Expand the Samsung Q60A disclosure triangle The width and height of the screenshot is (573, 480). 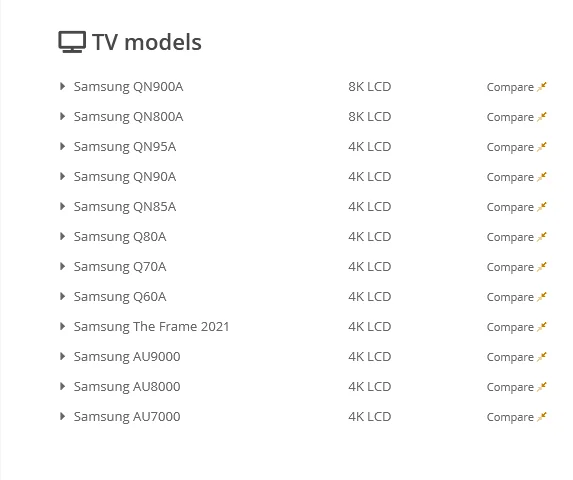[x=62, y=296]
